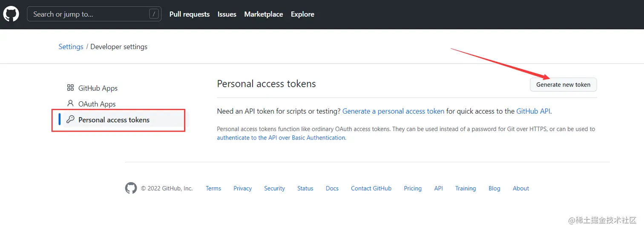
Task: Select OAuth Apps in the sidebar
Action: pyautogui.click(x=97, y=104)
